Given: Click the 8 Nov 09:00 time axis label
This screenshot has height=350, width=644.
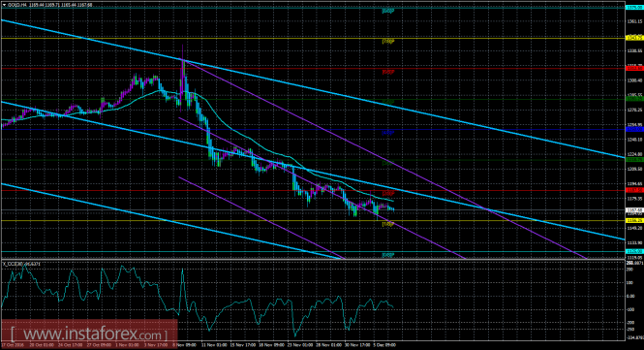Looking at the screenshot, I should point(184,345).
